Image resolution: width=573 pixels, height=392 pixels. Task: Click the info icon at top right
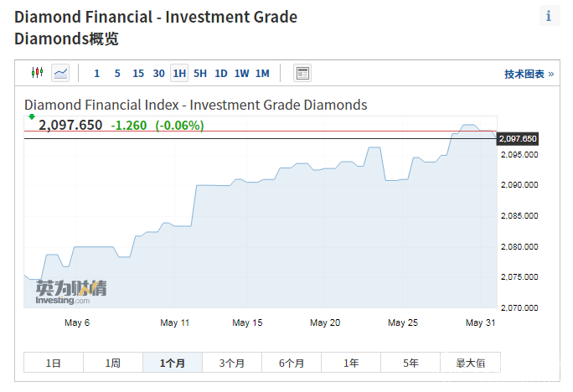point(549,16)
